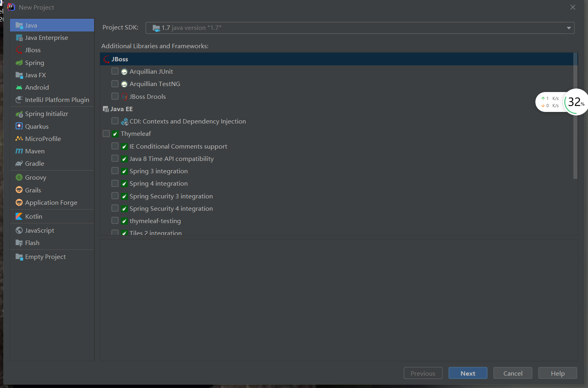The image size is (588, 388).
Task: Choose the Application Forge icon
Action: pyautogui.click(x=19, y=202)
